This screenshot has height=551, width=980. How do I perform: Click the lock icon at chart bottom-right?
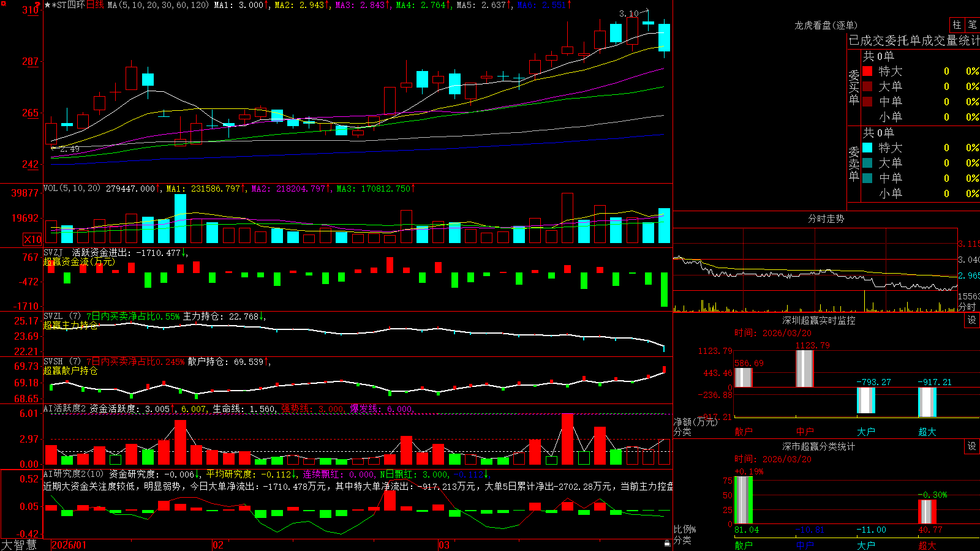(x=668, y=543)
